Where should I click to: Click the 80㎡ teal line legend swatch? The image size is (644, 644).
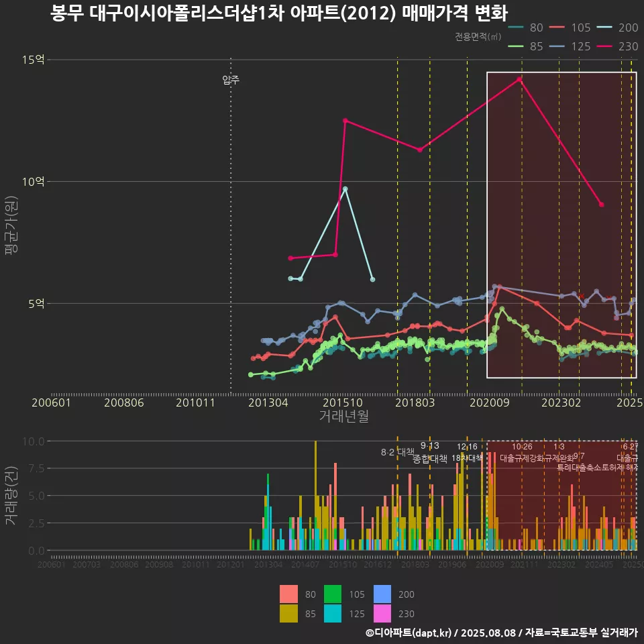tap(515, 28)
